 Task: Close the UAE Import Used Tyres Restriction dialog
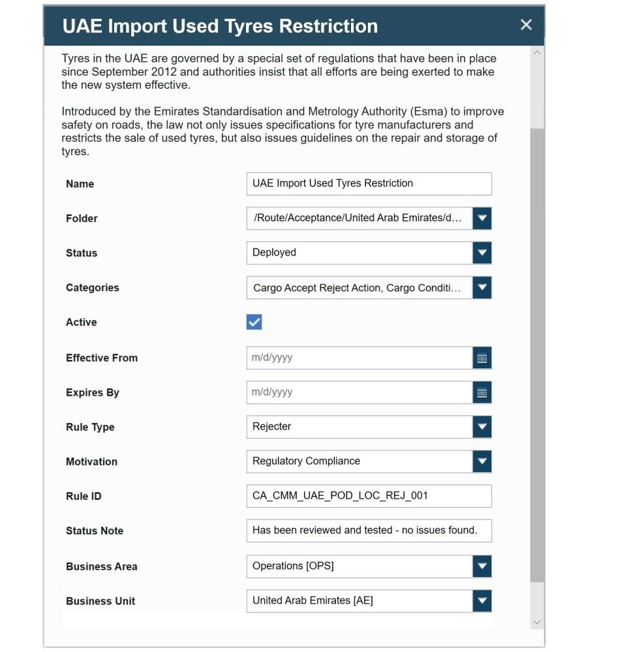pos(526,25)
